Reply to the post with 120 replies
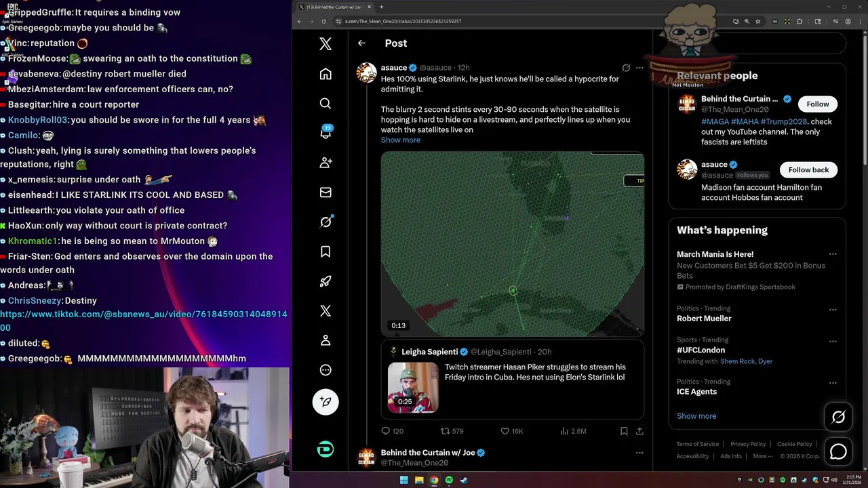The width and height of the screenshot is (868, 488). pyautogui.click(x=392, y=431)
